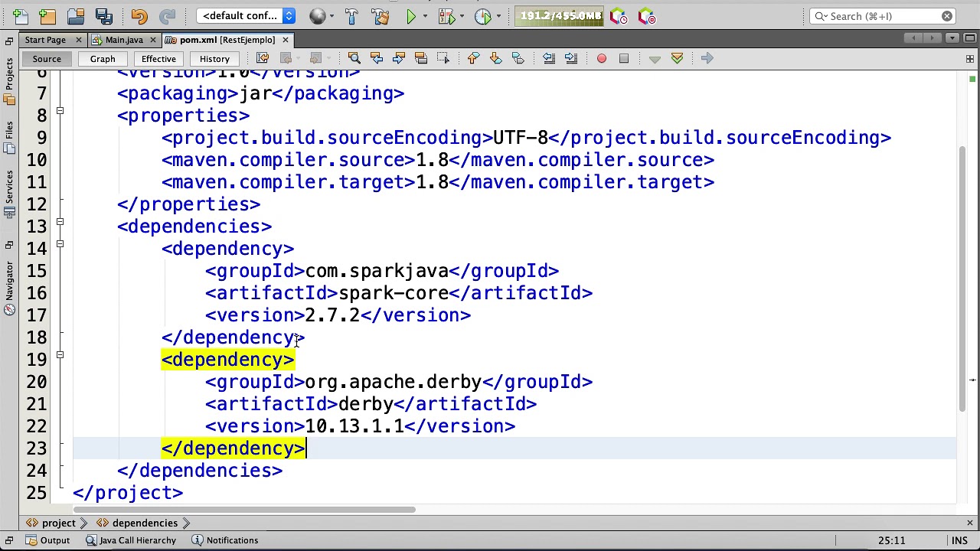Viewport: 980px width, 551px height.
Task: Collapse derby dependency fold on line 19
Action: coord(60,355)
